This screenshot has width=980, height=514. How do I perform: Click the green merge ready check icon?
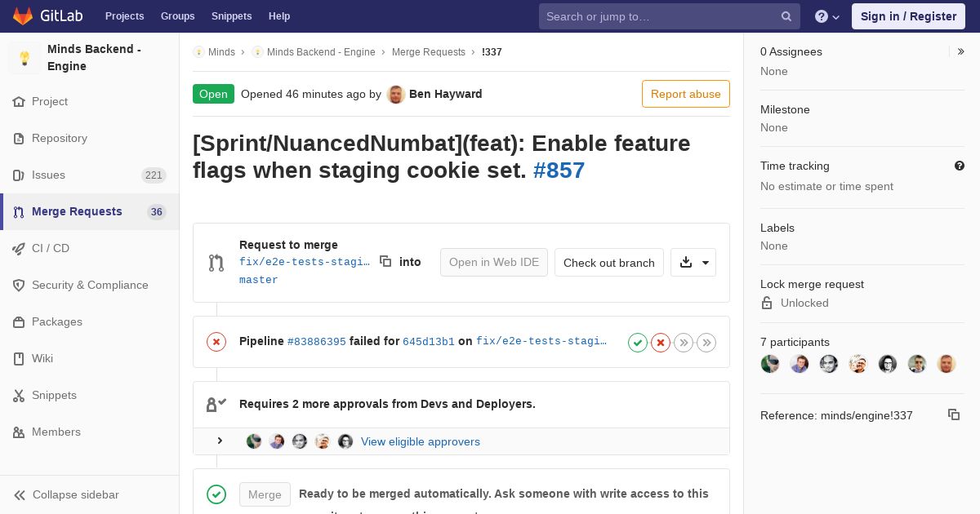tap(216, 494)
